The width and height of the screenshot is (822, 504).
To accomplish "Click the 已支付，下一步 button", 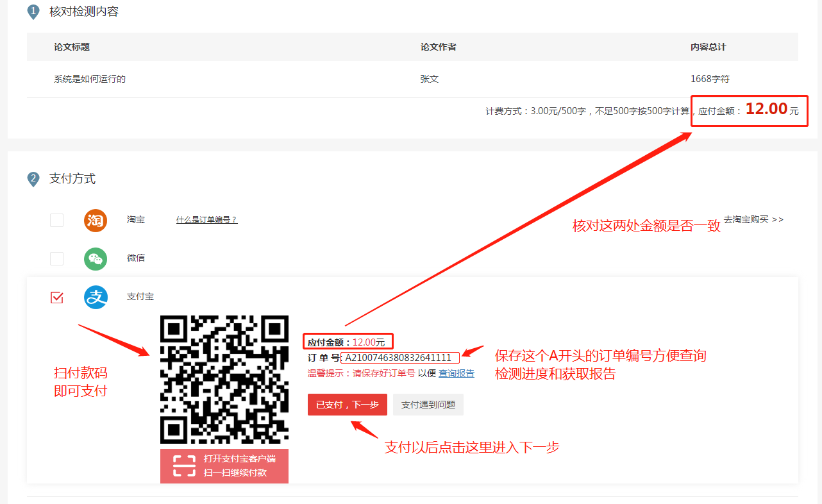I will [x=348, y=405].
